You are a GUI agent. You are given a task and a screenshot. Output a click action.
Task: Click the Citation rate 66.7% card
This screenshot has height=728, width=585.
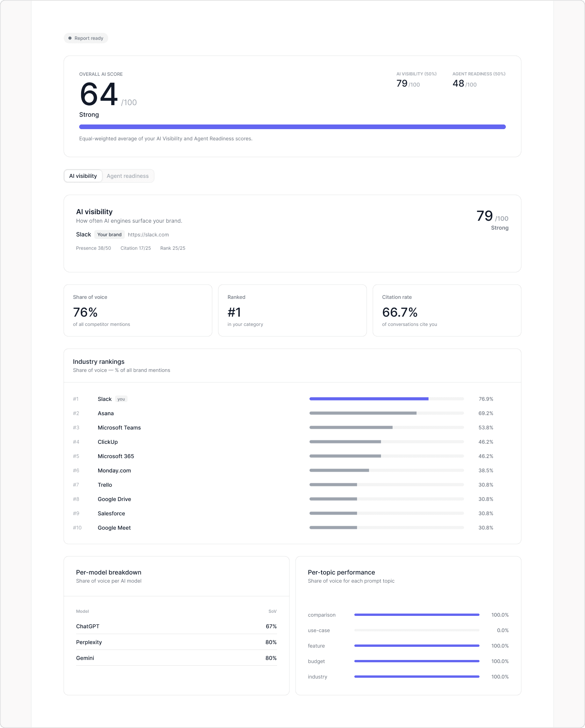click(447, 310)
